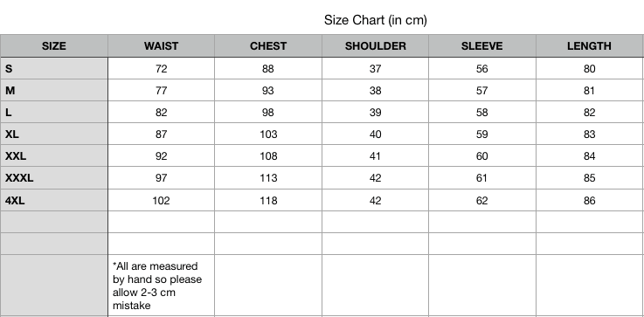Select the WAIST column header
Screen dimensions: 644x317
[x=161, y=46]
